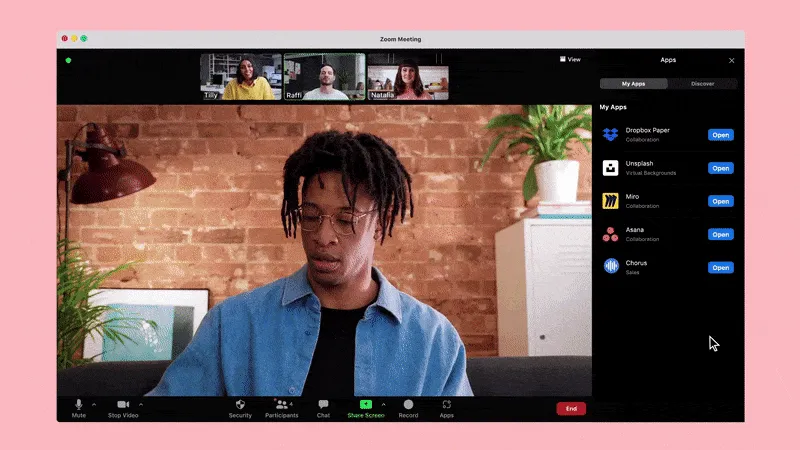Click the green Share Screen icon
Screen dimensions: 800x450
pos(365,404)
